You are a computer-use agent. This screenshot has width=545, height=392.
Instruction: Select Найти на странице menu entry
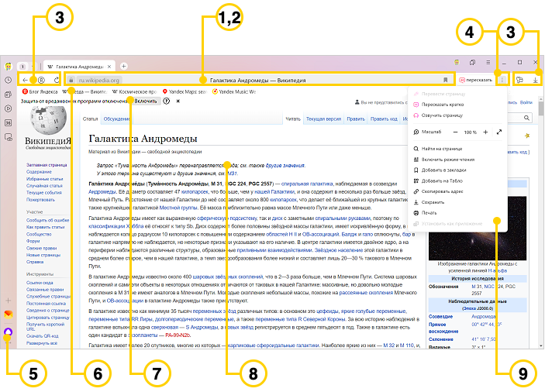442,149
